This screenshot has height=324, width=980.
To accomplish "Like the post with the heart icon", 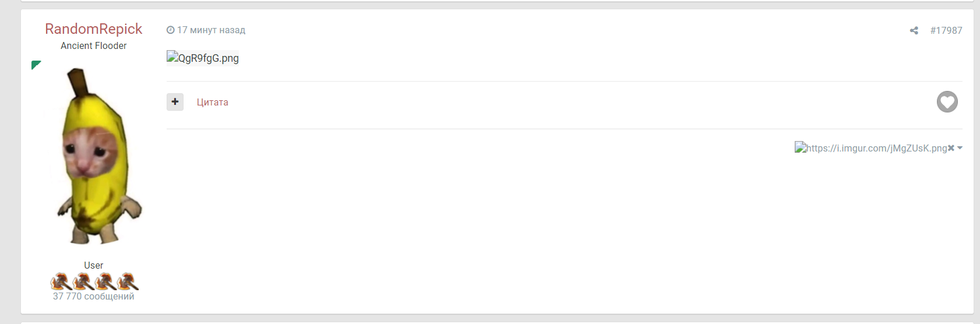I will pyautogui.click(x=947, y=102).
